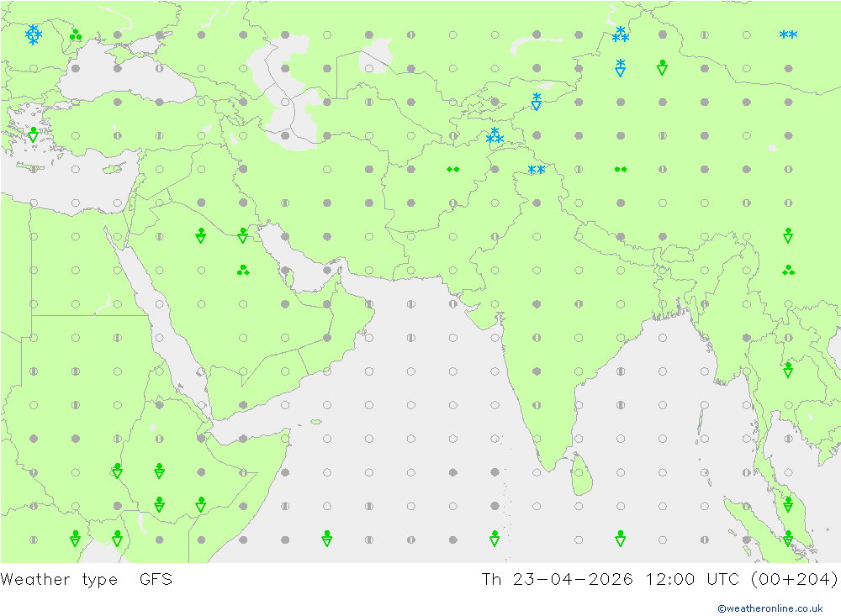Click blue triple-snowflake symbol over Tajikistan
841x616 pixels.
tap(495, 135)
